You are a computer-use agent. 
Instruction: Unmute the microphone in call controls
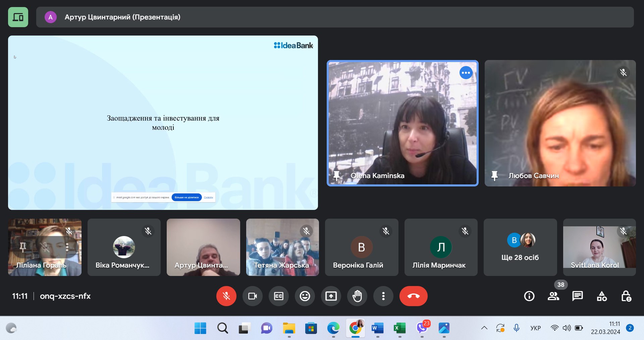(226, 296)
